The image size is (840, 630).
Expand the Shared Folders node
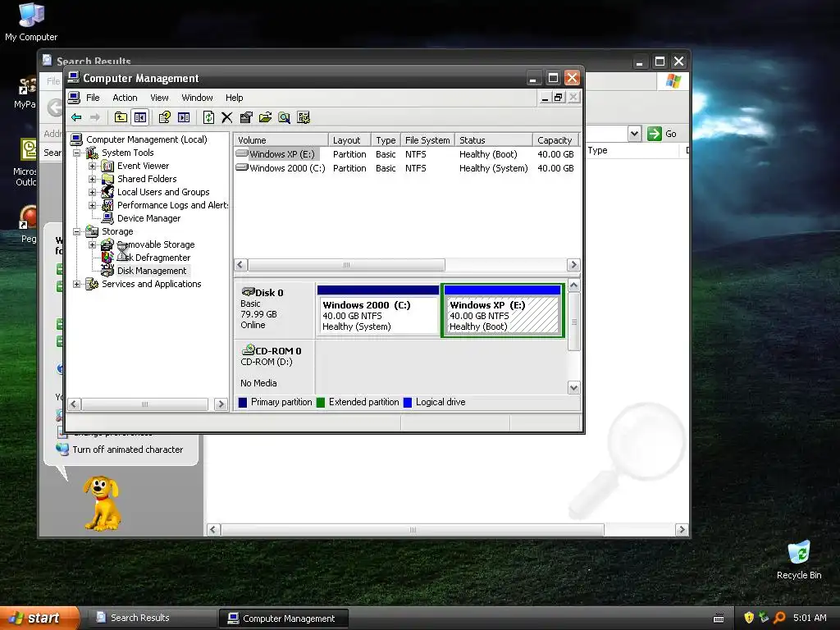pos(92,179)
